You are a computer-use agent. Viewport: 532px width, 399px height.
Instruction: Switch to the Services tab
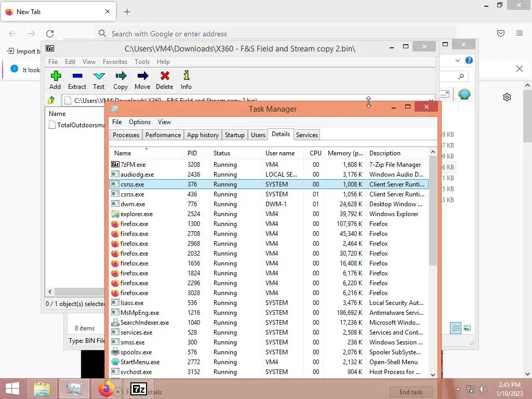pyautogui.click(x=307, y=135)
